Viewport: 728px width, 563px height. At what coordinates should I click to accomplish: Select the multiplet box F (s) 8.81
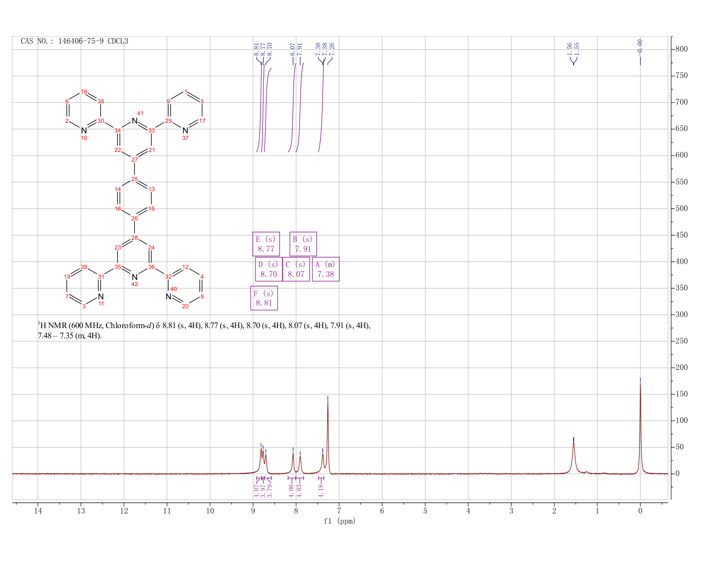pos(264,298)
